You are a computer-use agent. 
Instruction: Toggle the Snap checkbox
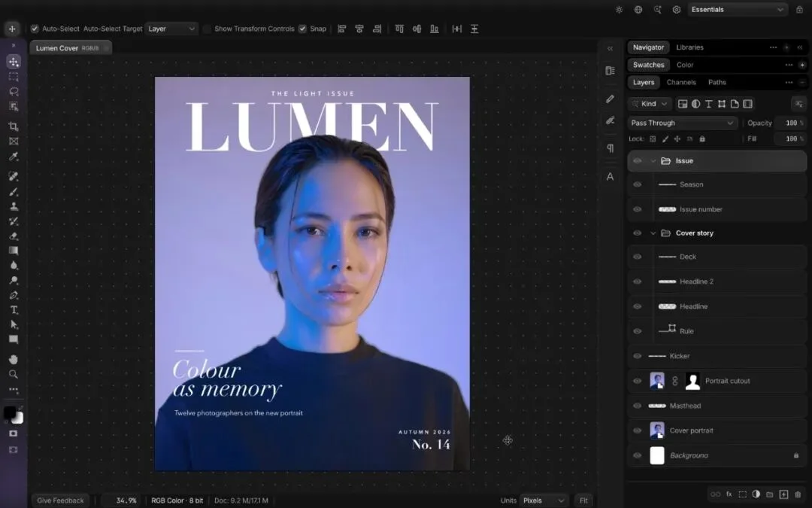(302, 29)
